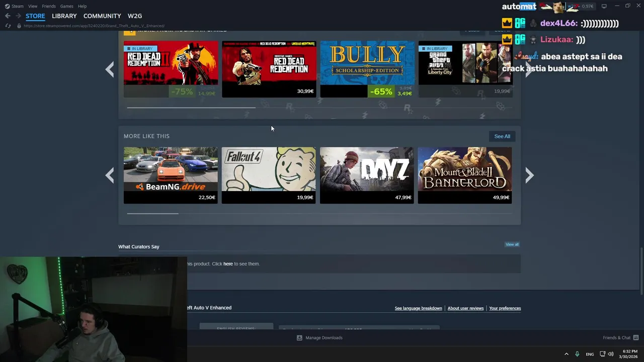The image size is (644, 362).
Task: Open Bully Scholarship Edition card
Action: pos(367,69)
